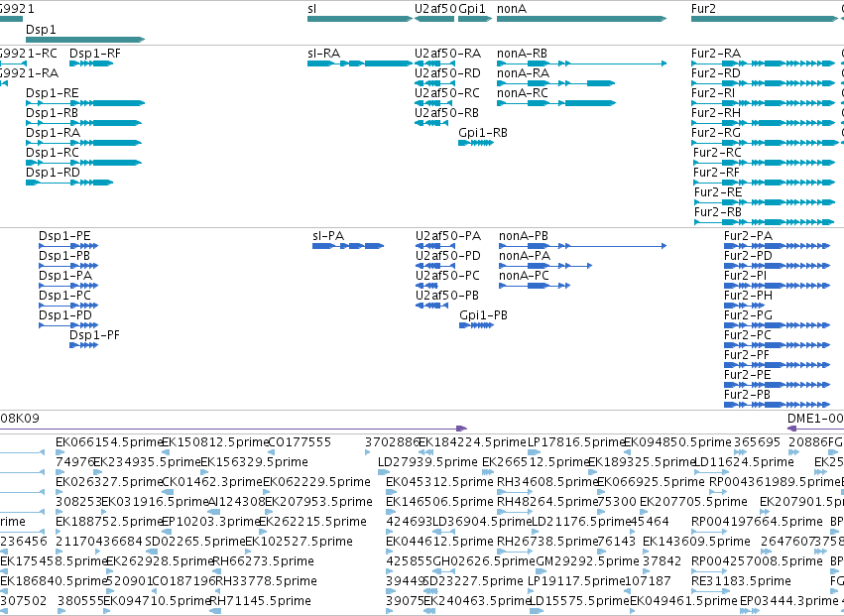Click the Fur2-RE transcript
The image size is (844, 616).
point(765,202)
